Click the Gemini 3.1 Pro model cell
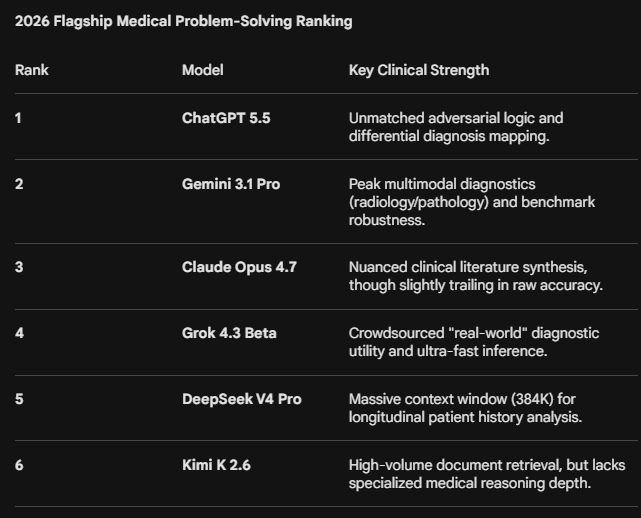The width and height of the screenshot is (641, 518). tap(231, 184)
